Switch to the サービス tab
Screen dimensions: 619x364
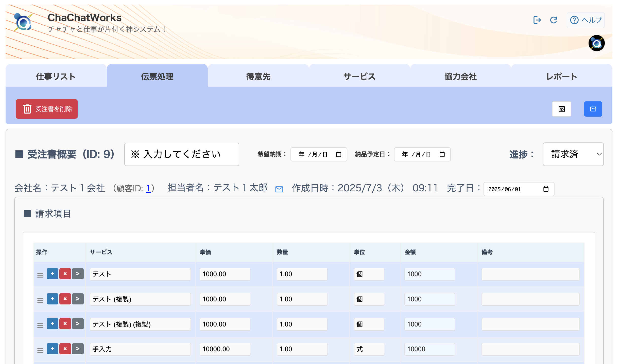point(359,76)
